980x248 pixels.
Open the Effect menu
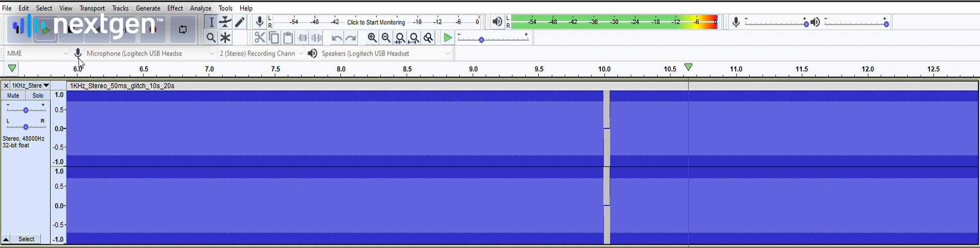pos(175,8)
